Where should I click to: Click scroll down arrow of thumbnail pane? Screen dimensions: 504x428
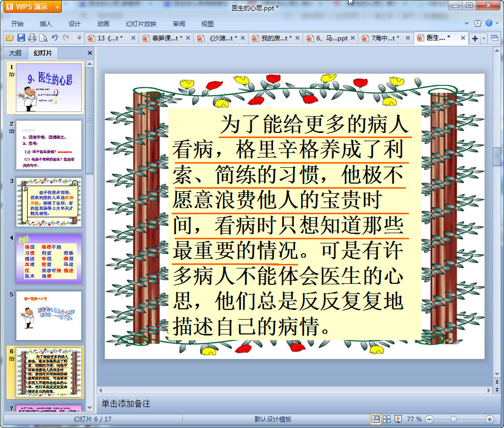click(89, 408)
